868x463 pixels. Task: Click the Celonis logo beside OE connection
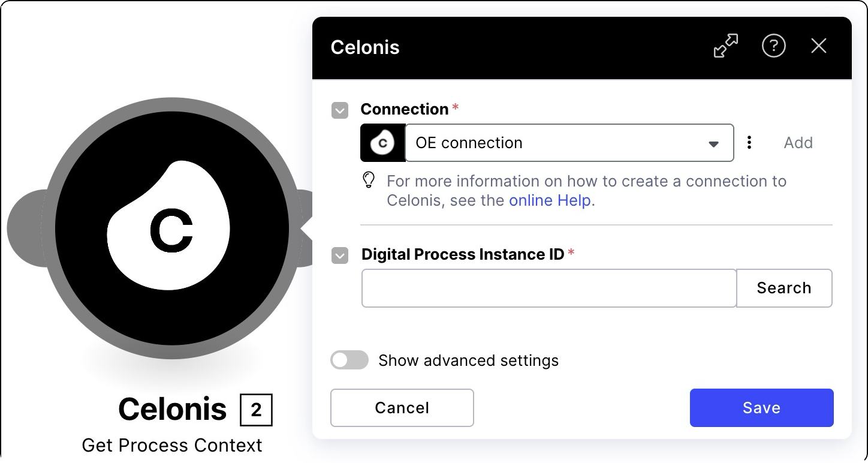(382, 143)
